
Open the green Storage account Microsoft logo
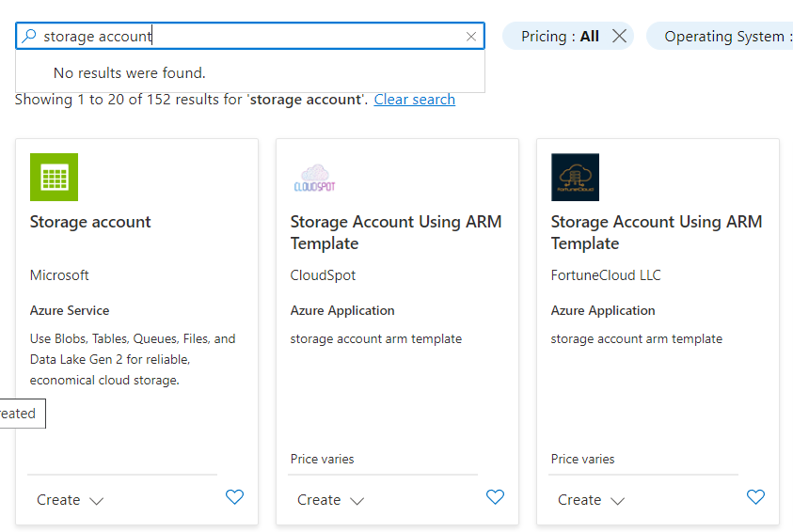tap(55, 178)
